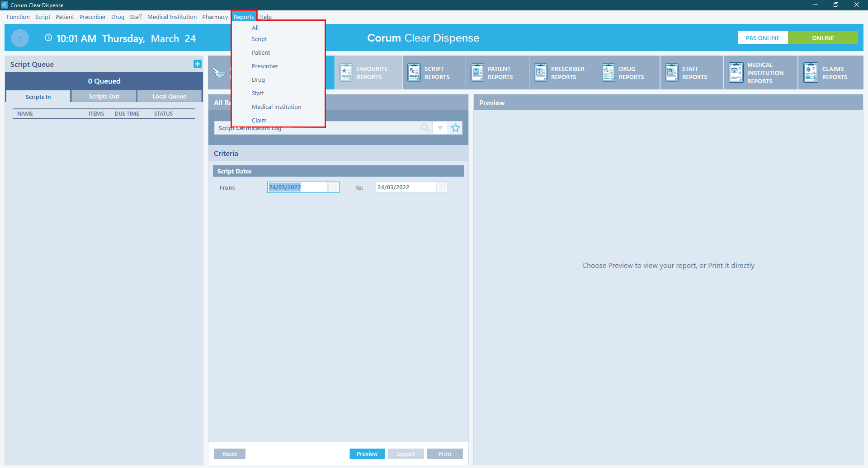Open Favourite Reports icon
Screen dimensions: 868x468
346,73
